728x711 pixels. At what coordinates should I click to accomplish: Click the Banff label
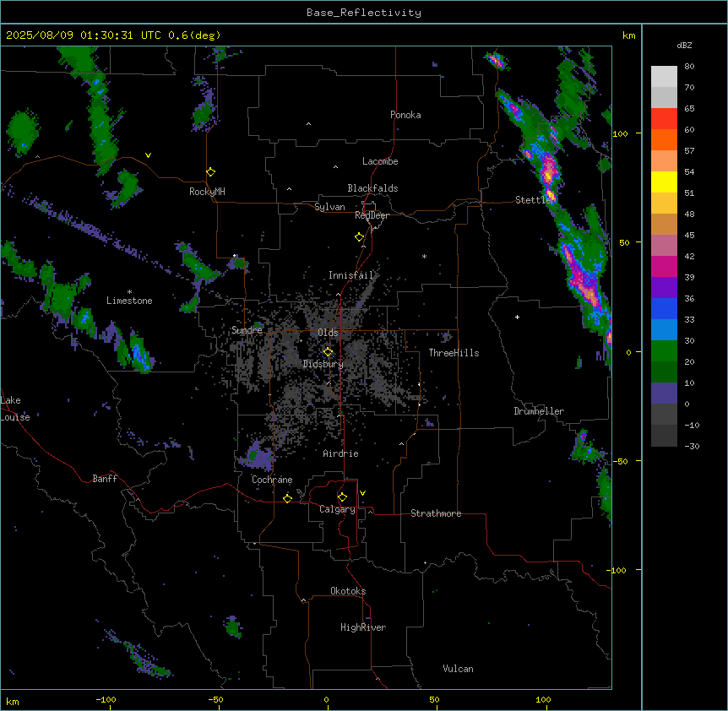tap(105, 479)
